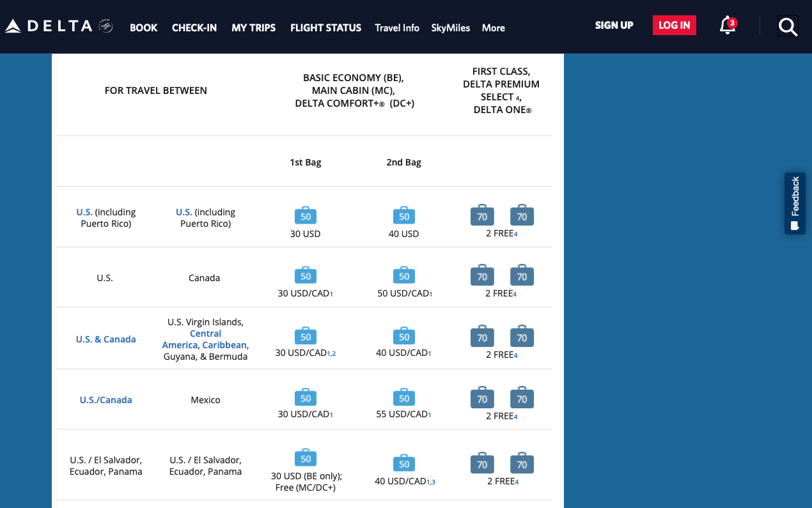This screenshot has width=812, height=508.
Task: Open the SkyMiles menu item
Action: pos(450,28)
